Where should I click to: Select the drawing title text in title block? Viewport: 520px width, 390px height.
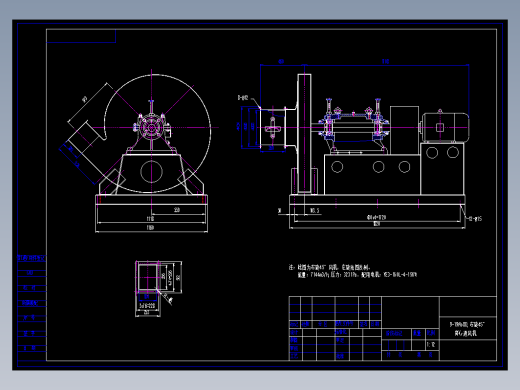pos(467,328)
